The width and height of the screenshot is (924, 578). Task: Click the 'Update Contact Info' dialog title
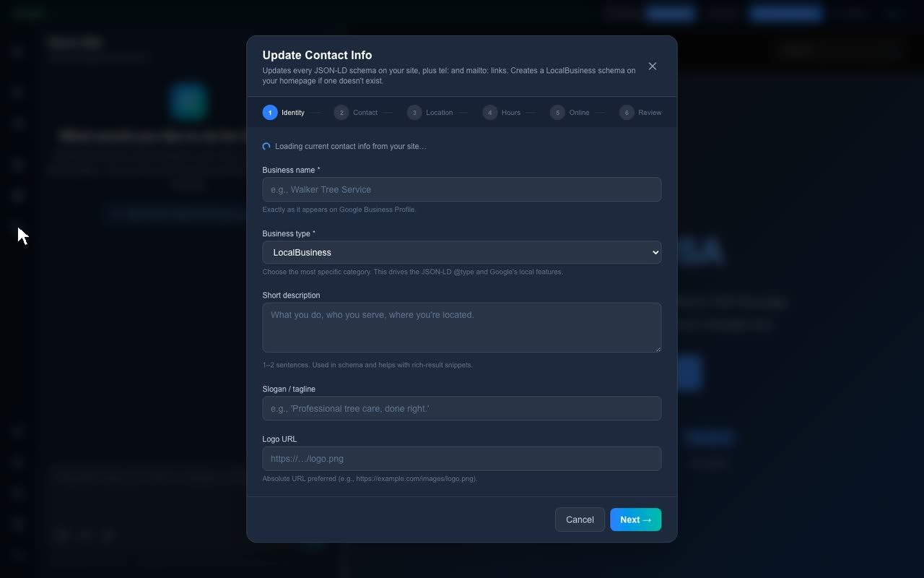[x=317, y=55]
